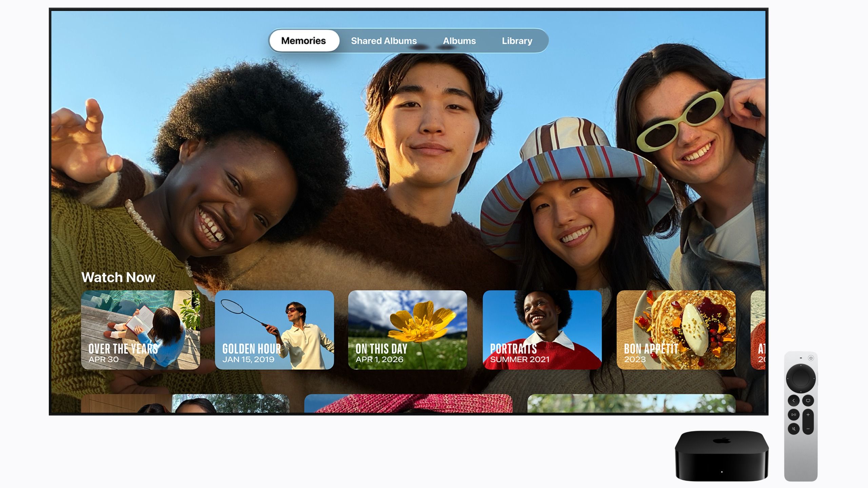Switch to the Shared Albums tab
Screen dimensions: 868x488
point(383,41)
